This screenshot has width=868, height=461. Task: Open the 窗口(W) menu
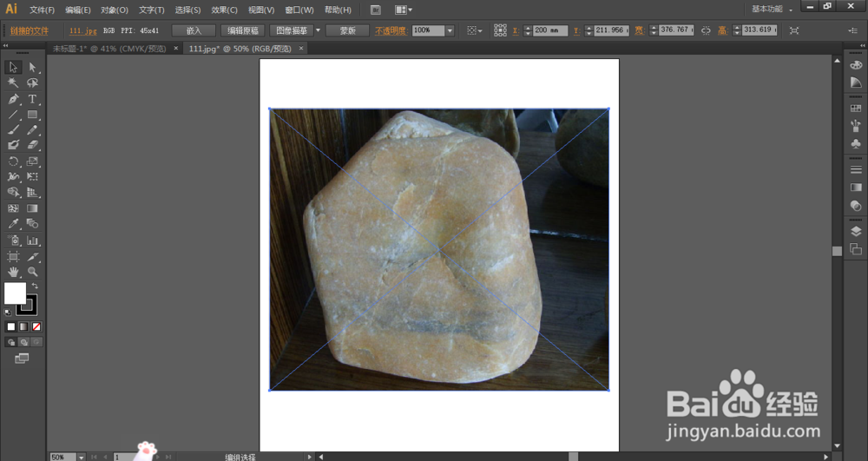pos(299,10)
